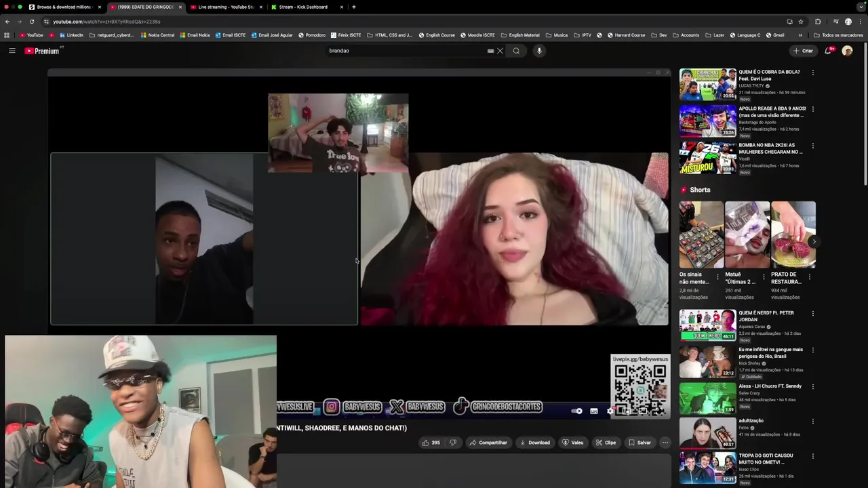Open the LinkedIn bookmark
Screen dimensions: 868x488
(x=71, y=35)
